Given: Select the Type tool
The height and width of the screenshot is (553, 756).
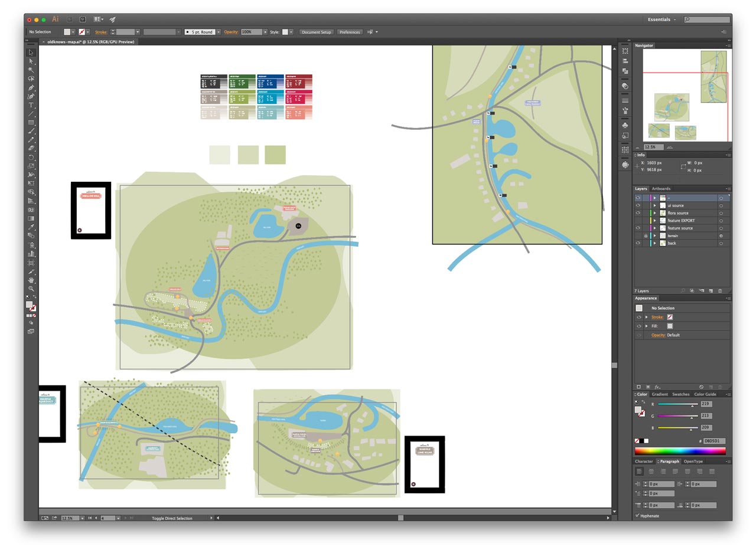Looking at the screenshot, I should [x=31, y=105].
